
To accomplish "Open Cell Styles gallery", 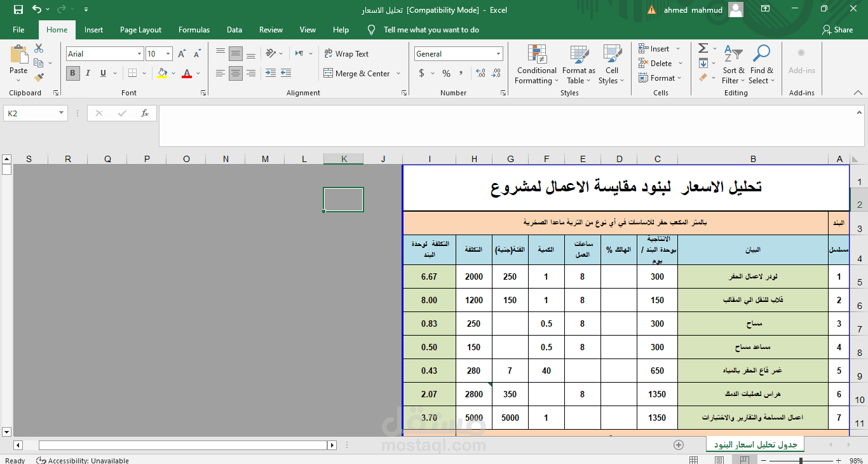I will pyautogui.click(x=612, y=64).
